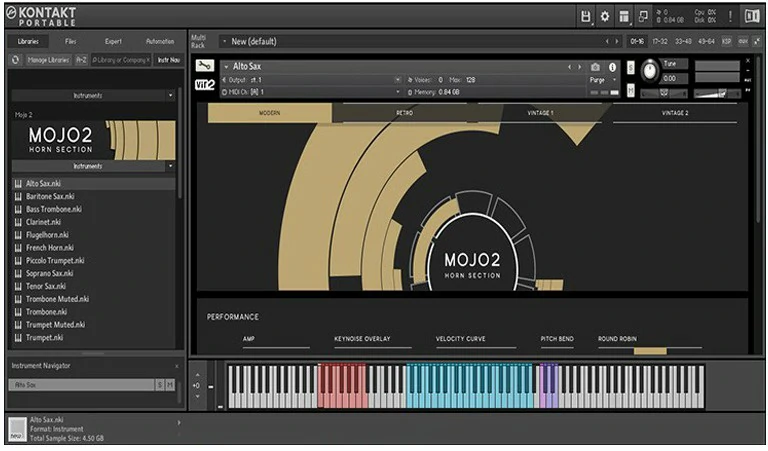Click the previous instrument arrow in Alto Sax header

(x=569, y=67)
